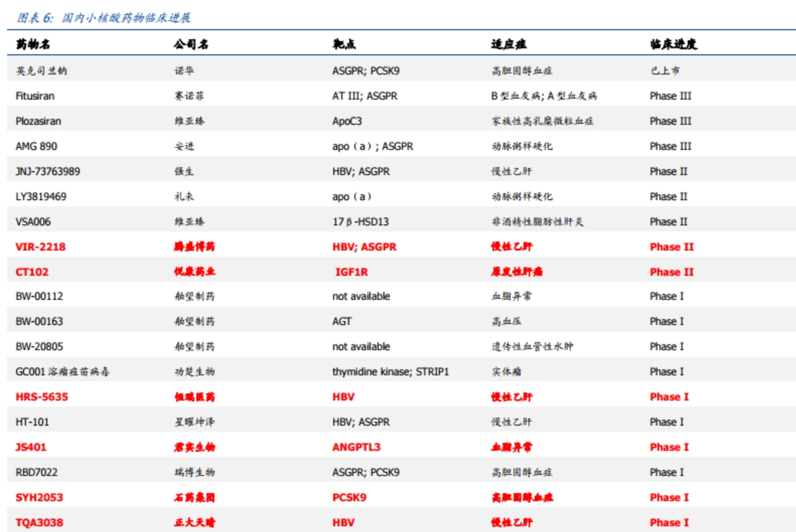Click the red 'ANGPTL3' target cell

pos(356,447)
